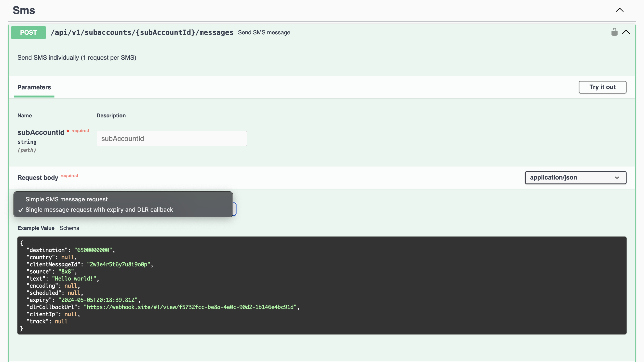Image resolution: width=644 pixels, height=362 pixels.
Task: Click the Send SMS message summary text
Action: 264,32
